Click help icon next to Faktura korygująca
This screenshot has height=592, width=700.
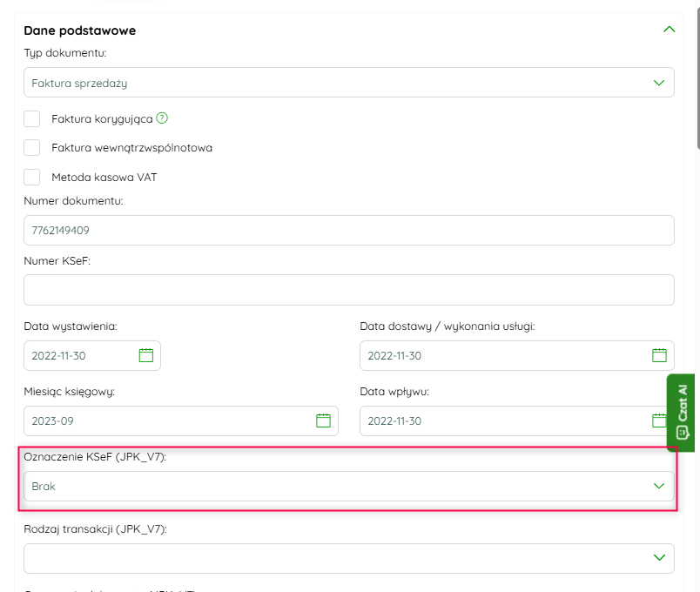[162, 118]
